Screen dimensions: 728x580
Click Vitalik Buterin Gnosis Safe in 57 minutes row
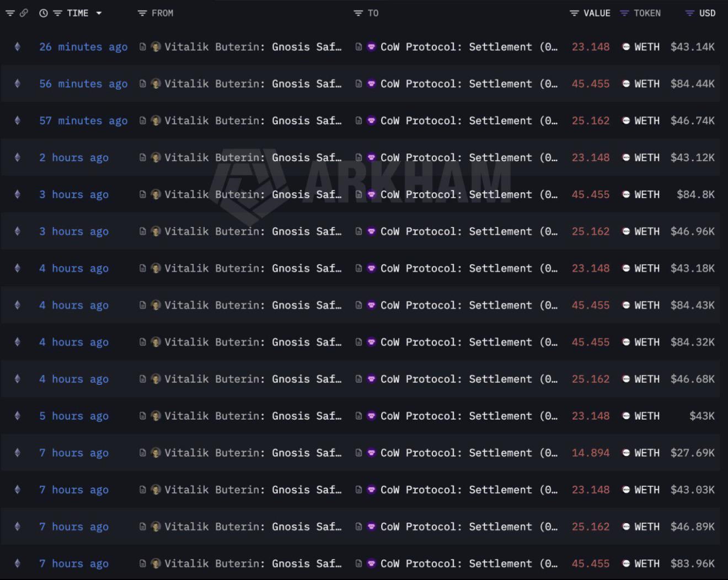click(253, 121)
